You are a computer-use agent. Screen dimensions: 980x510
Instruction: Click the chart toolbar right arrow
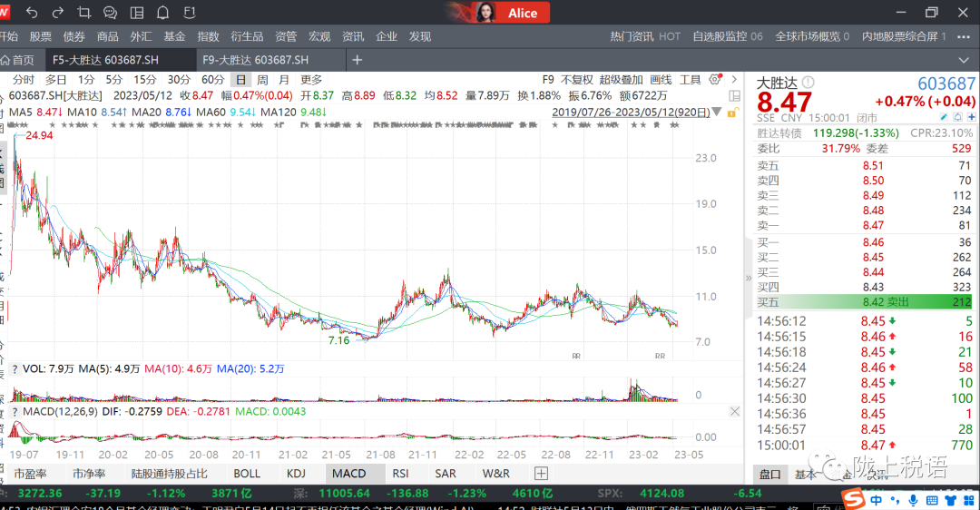click(x=734, y=79)
